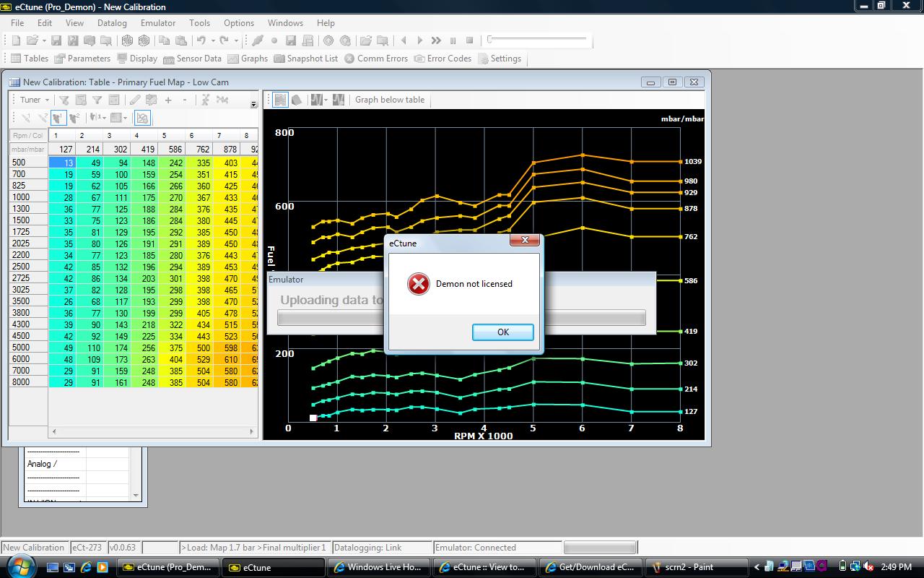Screen dimensions: 924x578
Task: Click the datalog record dot icon
Action: pyautogui.click(x=274, y=41)
